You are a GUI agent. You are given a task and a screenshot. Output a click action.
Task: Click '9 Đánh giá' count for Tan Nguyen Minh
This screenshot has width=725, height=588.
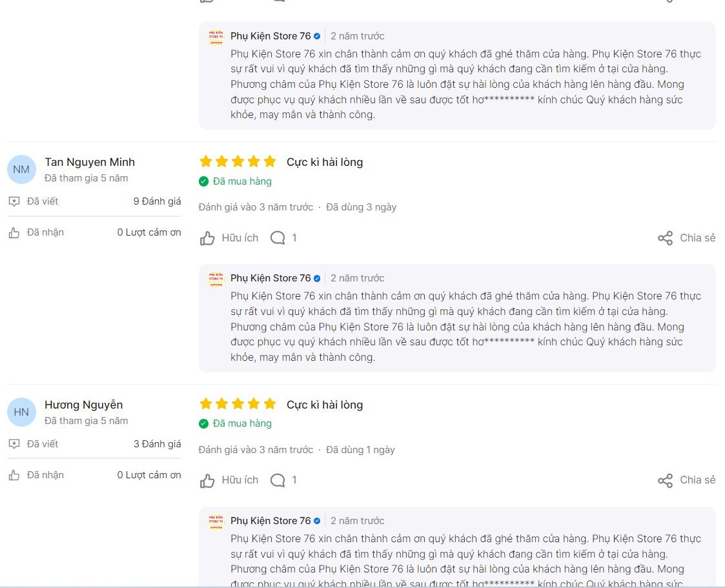click(158, 201)
